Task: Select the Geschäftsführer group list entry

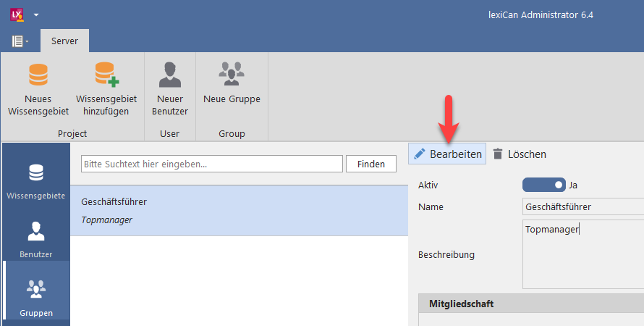Action: [239, 210]
